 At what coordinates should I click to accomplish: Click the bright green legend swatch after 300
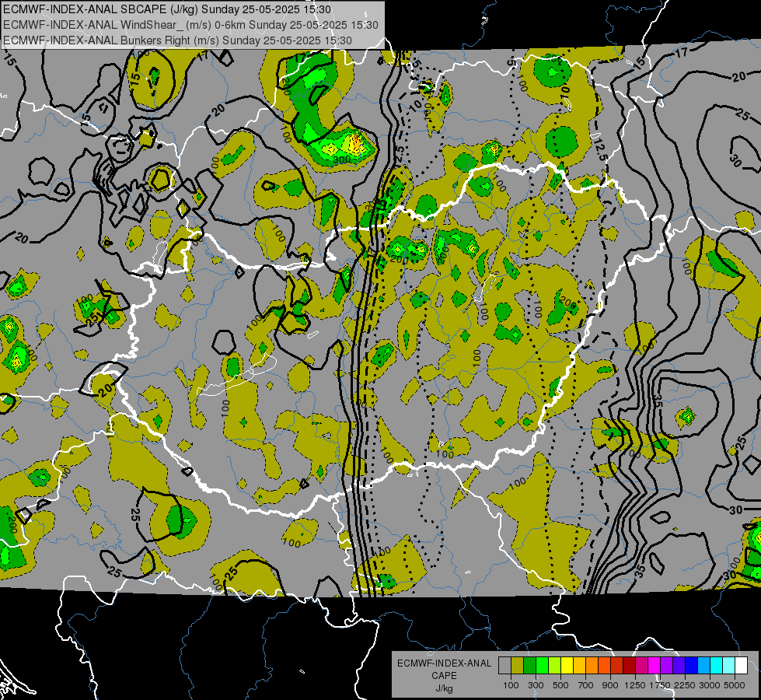point(542,666)
